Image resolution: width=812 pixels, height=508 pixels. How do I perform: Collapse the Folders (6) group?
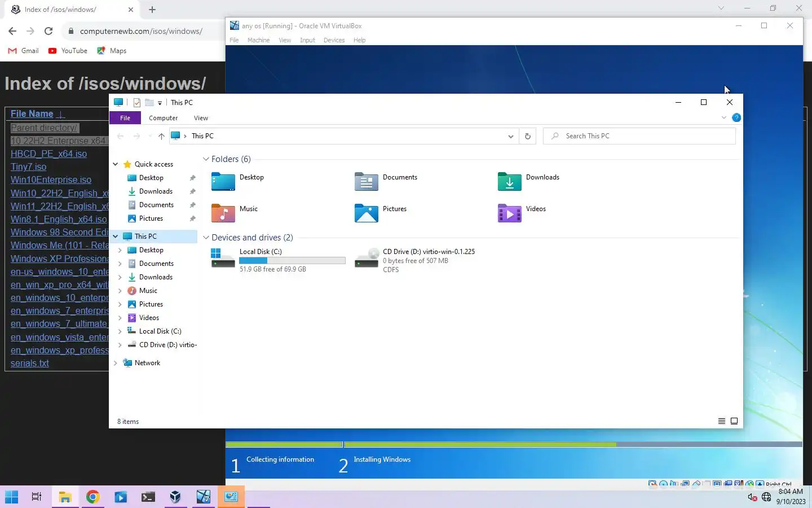click(x=206, y=159)
